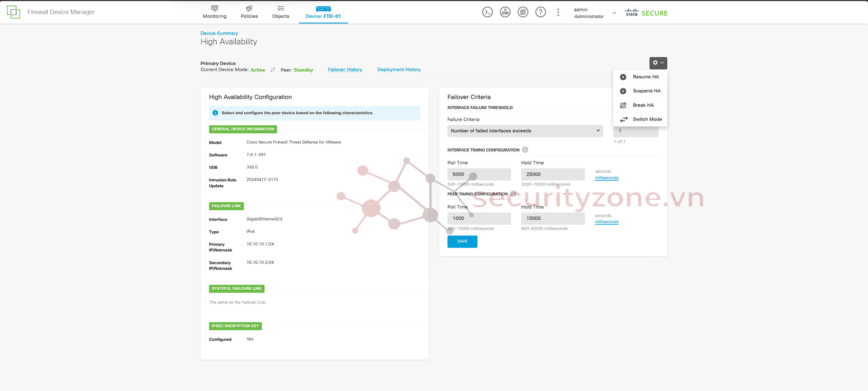Select Suspend HA from the menu
Image resolution: width=868 pixels, height=391 pixels.
646,91
